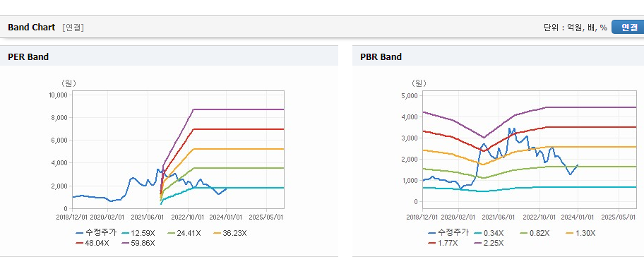The image size is (644, 257).
Task: Click the (원) unit label above PER chart
Action: [68, 83]
